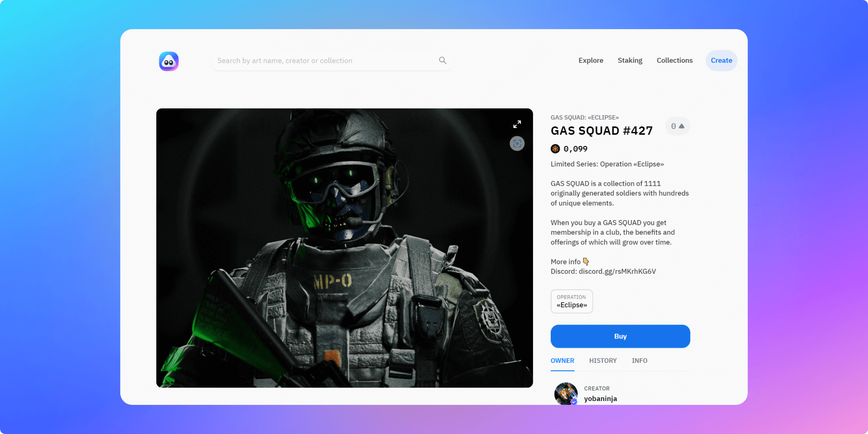Switch to the INFO tab
Image resolution: width=868 pixels, height=434 pixels.
pos(639,361)
